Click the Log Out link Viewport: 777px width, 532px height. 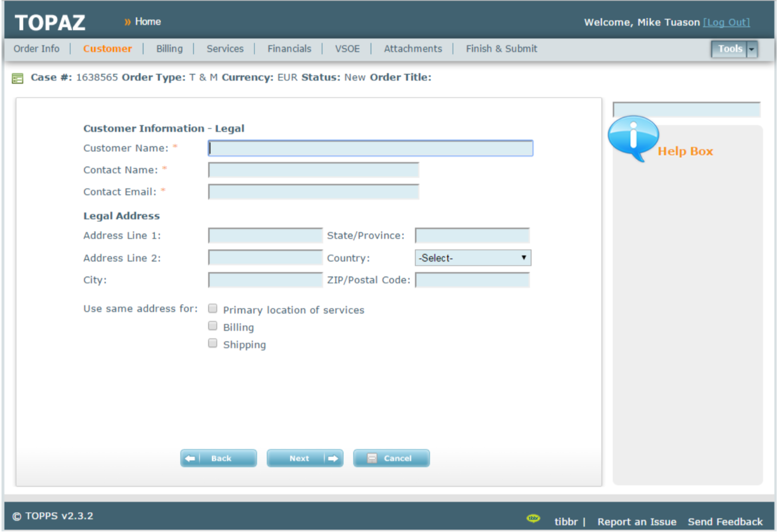[x=726, y=22]
